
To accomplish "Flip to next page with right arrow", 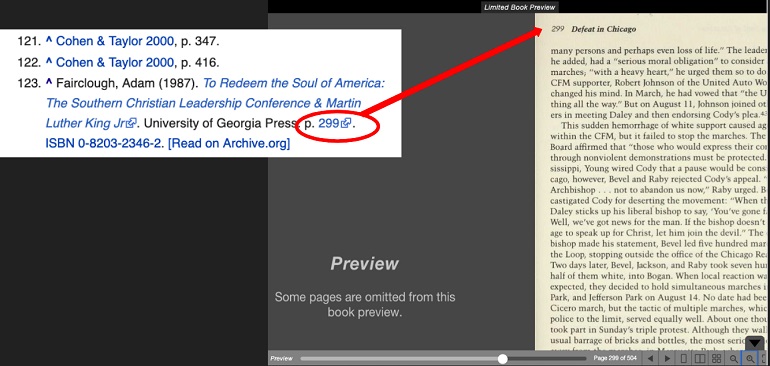I will pos(667,359).
